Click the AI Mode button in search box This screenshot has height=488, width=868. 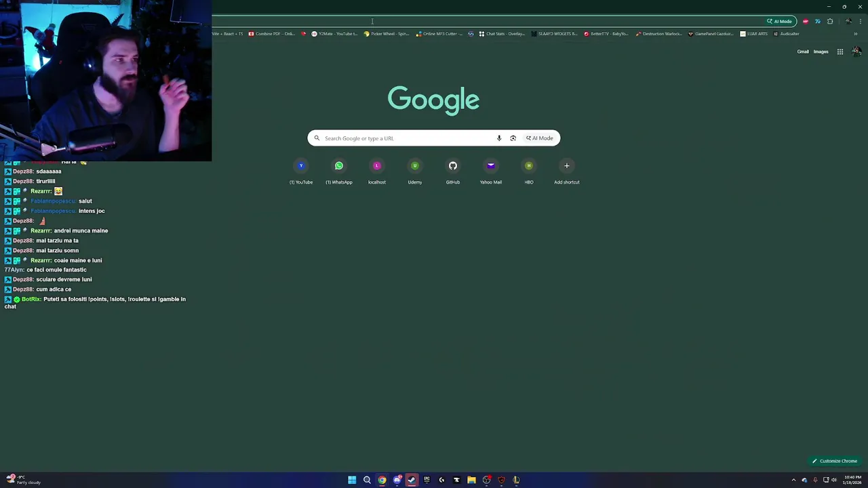(x=540, y=138)
